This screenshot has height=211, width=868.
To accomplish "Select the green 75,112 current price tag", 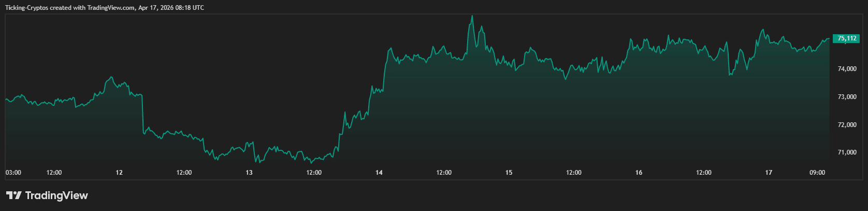I will click(x=847, y=38).
